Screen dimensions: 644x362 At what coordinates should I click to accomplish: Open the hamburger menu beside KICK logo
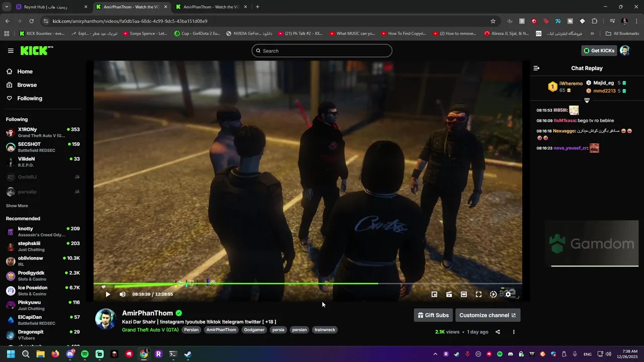(11, 51)
